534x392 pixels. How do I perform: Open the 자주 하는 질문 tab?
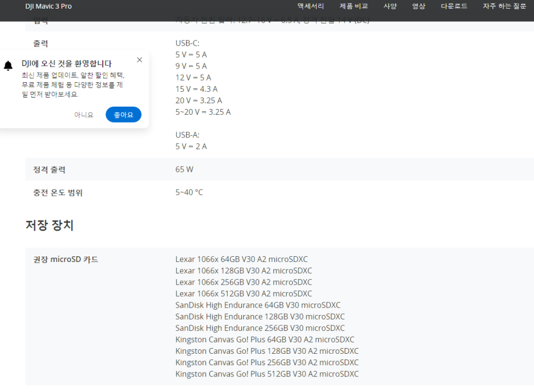tap(504, 6)
